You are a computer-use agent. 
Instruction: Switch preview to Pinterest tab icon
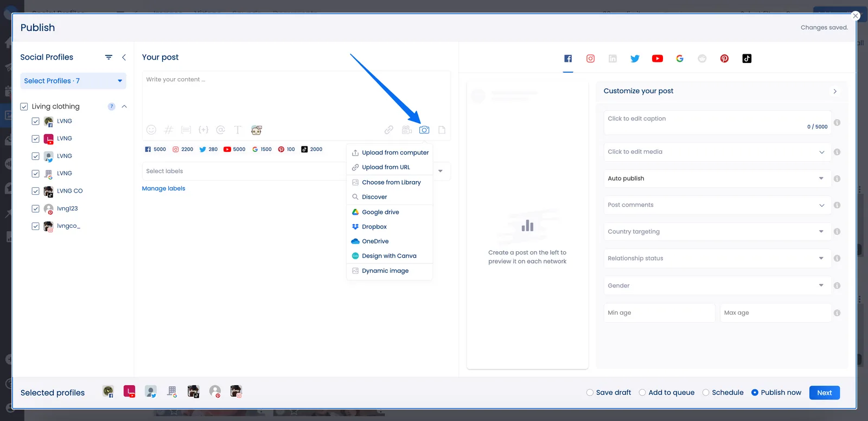tap(724, 59)
